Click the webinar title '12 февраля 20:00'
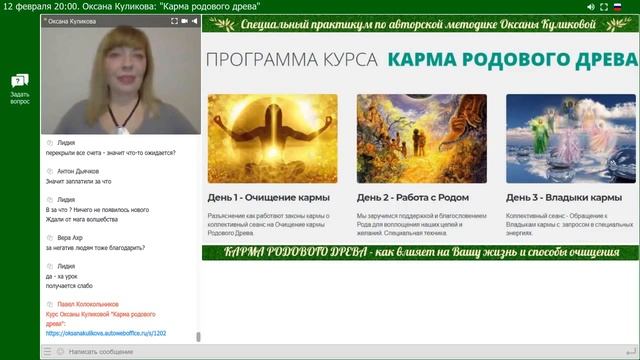The width and height of the screenshot is (640, 360). coord(132,7)
